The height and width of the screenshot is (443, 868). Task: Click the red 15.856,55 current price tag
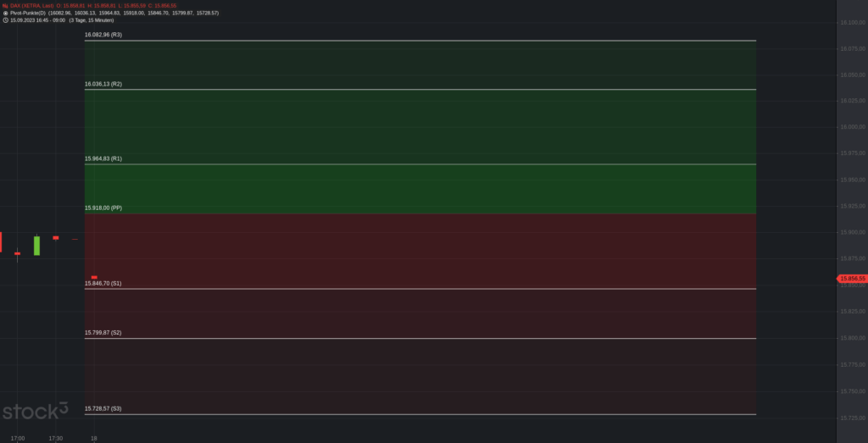(852, 279)
